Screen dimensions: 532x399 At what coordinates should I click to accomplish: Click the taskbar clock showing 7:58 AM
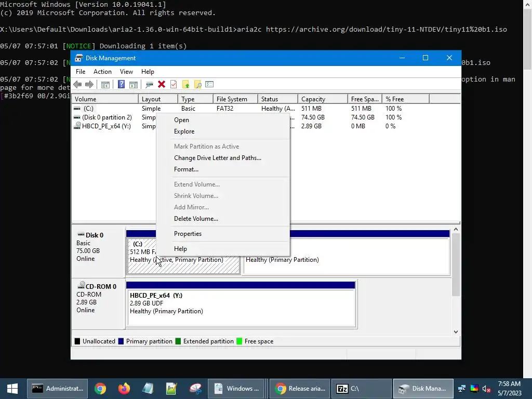pyautogui.click(x=509, y=389)
